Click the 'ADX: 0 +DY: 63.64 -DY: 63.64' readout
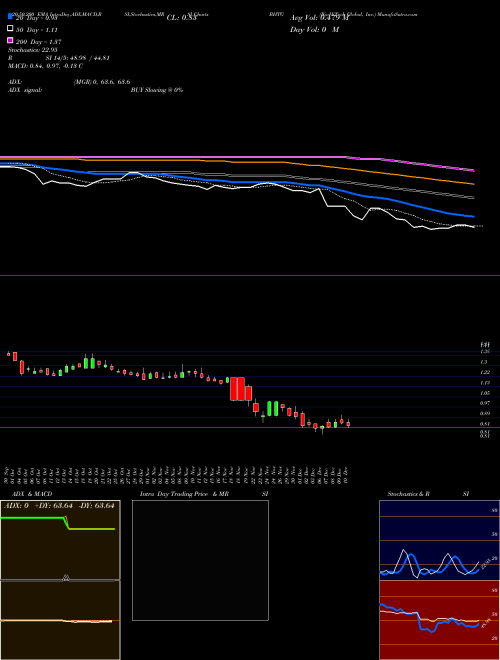 59,506
